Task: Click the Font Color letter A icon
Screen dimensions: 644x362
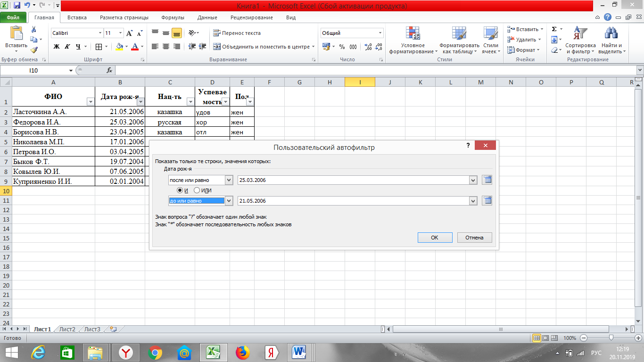Action: [135, 47]
